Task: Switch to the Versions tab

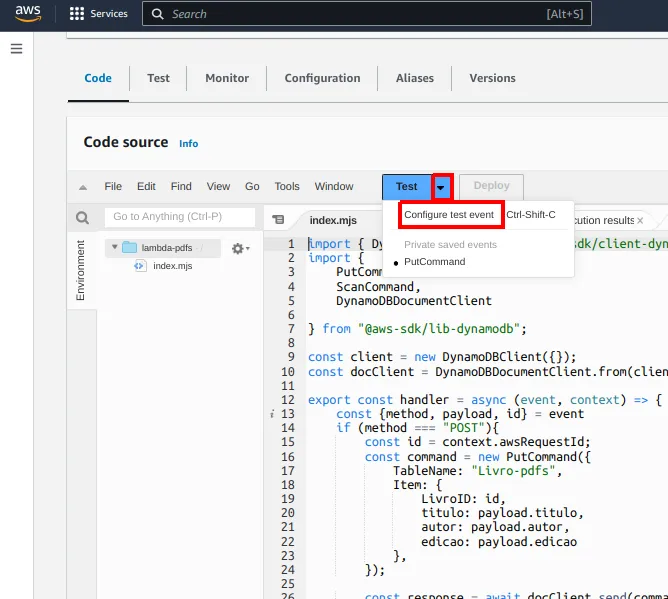Action: point(492,78)
